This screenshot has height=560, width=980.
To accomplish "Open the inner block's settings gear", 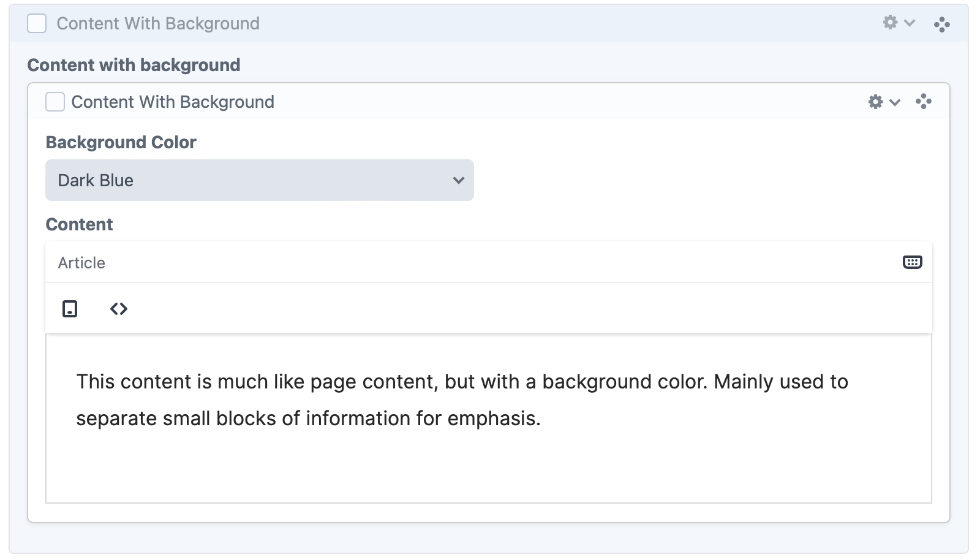I will click(x=875, y=102).
